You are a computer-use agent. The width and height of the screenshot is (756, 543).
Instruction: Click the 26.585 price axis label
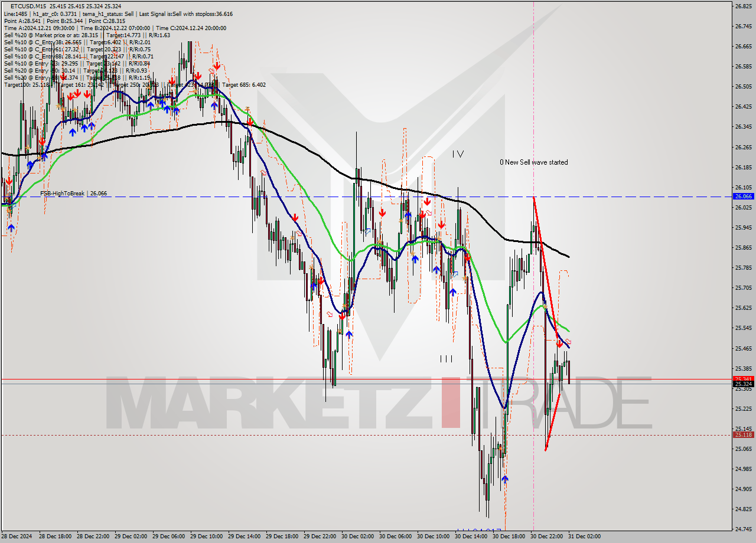point(742,67)
